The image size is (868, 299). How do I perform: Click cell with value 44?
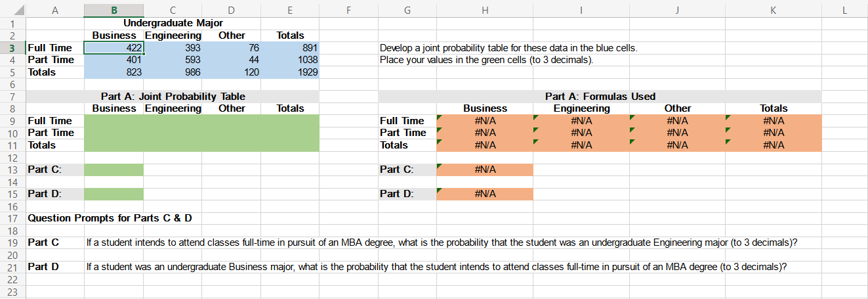(x=232, y=60)
